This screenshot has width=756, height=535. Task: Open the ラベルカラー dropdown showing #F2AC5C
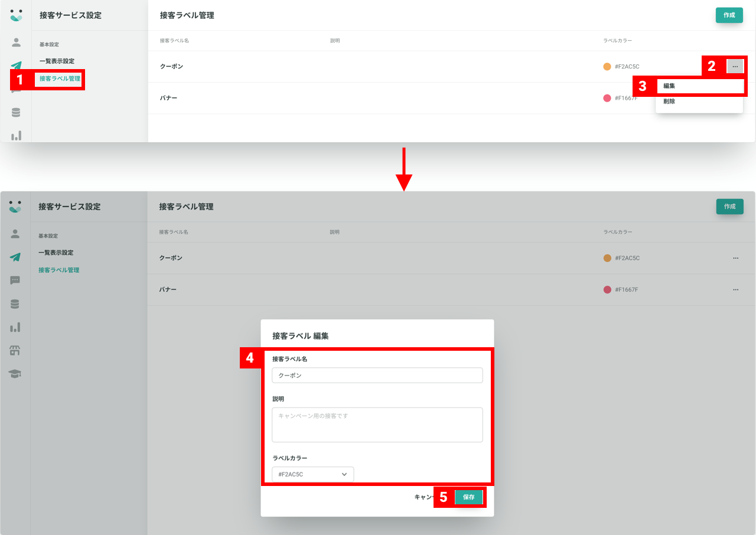(x=313, y=474)
